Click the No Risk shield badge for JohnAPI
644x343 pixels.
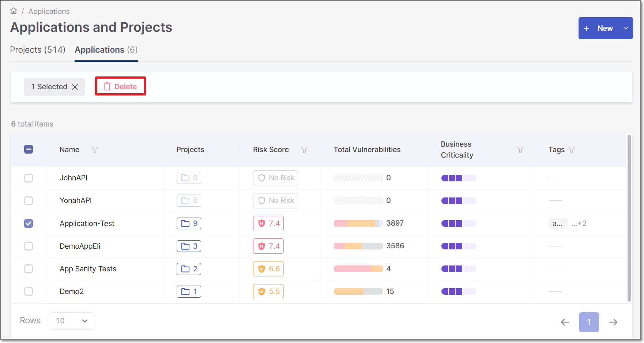coord(275,178)
